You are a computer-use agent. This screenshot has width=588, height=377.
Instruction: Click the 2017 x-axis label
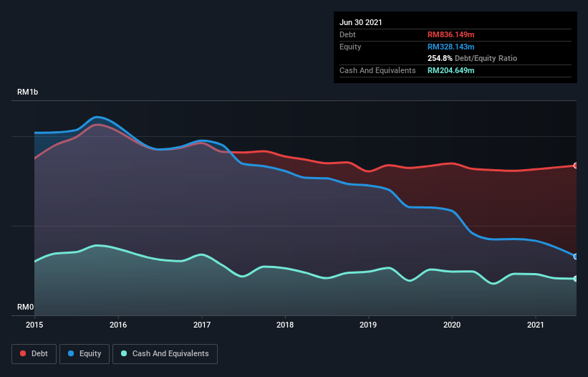coord(202,325)
